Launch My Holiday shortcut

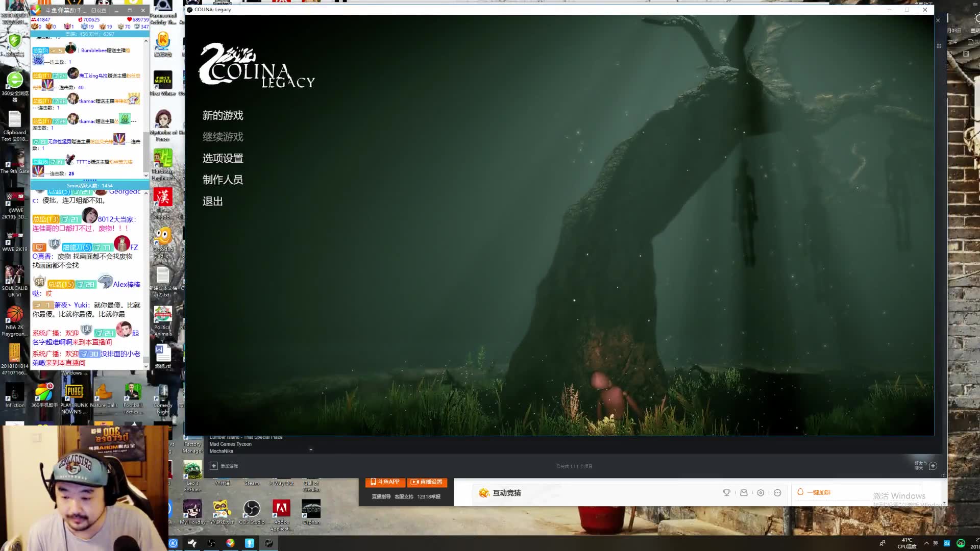coord(192,512)
